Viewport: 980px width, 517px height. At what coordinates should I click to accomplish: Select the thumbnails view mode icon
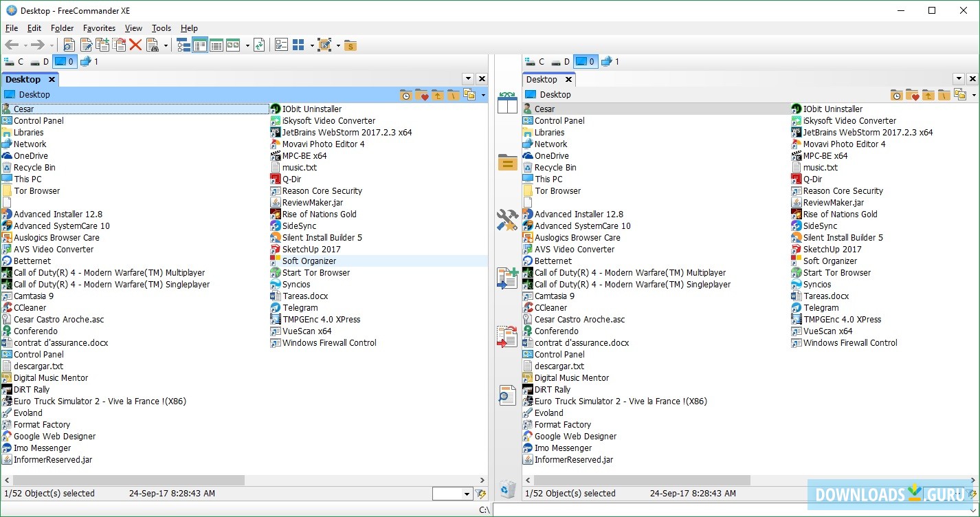[x=233, y=45]
